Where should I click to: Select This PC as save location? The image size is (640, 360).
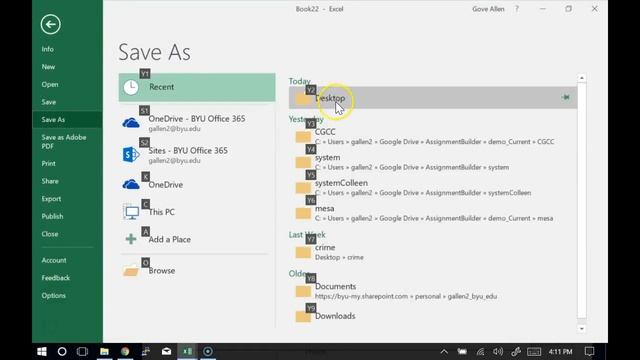[162, 212]
